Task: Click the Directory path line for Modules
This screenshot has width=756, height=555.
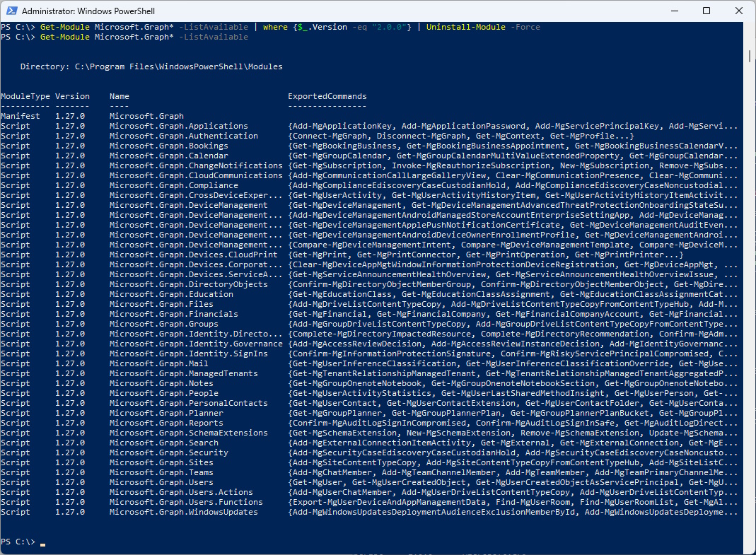Action: (x=151, y=66)
